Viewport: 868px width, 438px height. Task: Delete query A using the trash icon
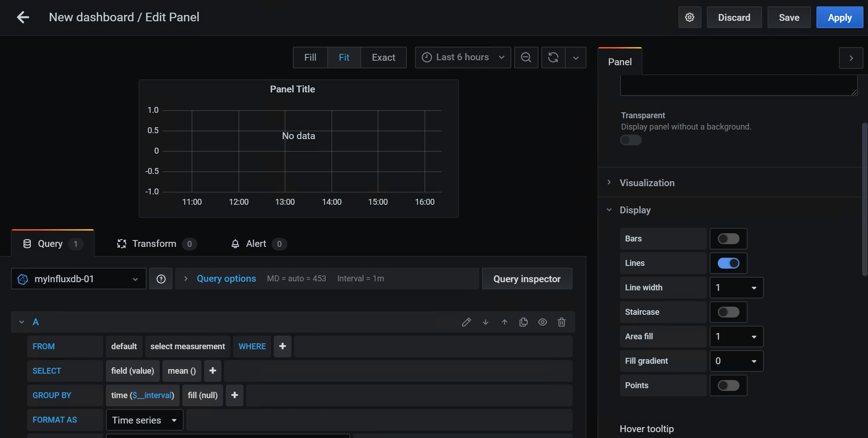(x=561, y=322)
